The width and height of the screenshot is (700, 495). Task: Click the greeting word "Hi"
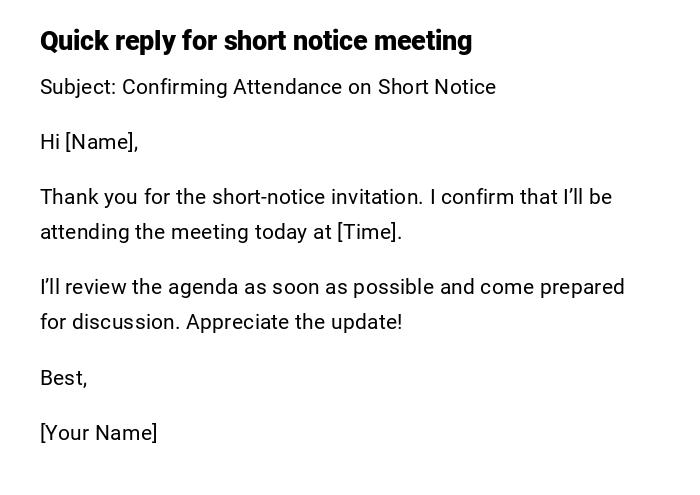pos(50,142)
